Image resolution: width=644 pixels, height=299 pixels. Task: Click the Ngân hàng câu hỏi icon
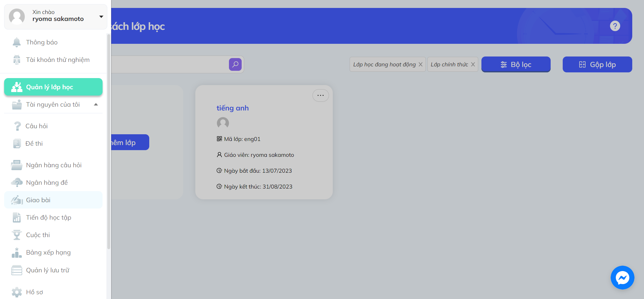[17, 165]
